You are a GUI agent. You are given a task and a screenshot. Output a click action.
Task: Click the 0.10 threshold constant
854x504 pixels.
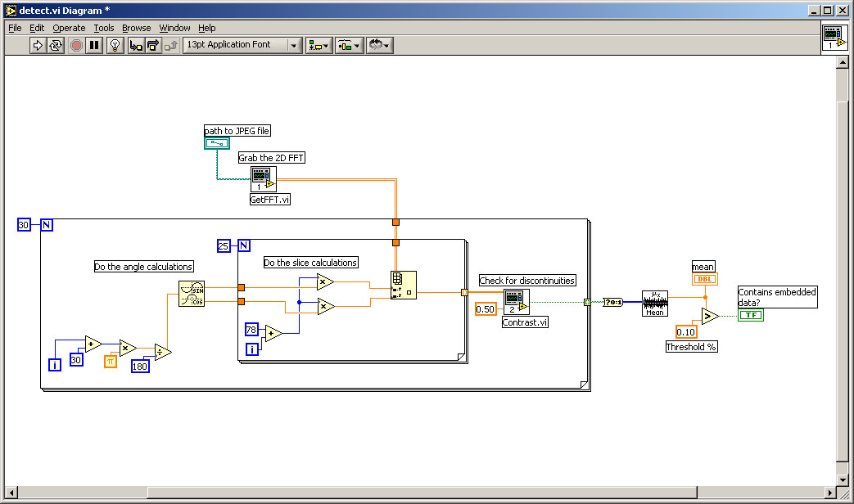click(686, 332)
